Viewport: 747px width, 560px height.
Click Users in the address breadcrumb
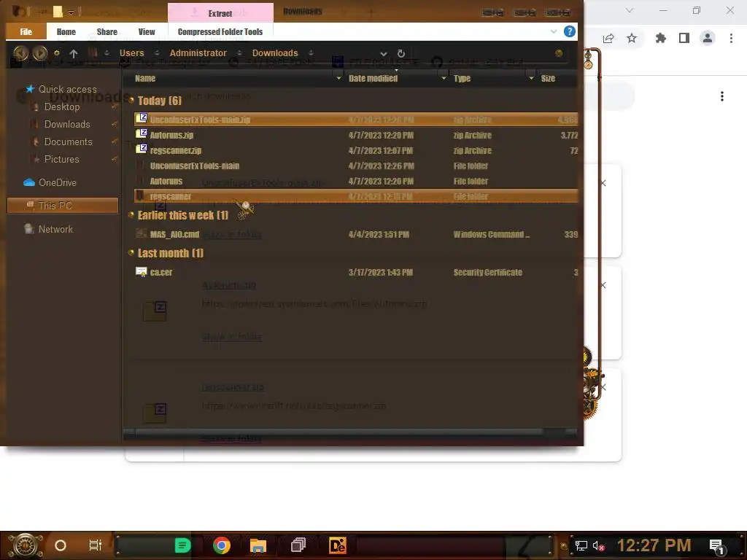point(131,52)
